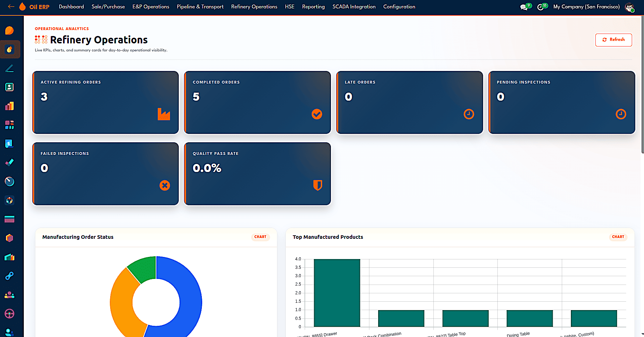Open the people group icon in sidebar

(9, 295)
